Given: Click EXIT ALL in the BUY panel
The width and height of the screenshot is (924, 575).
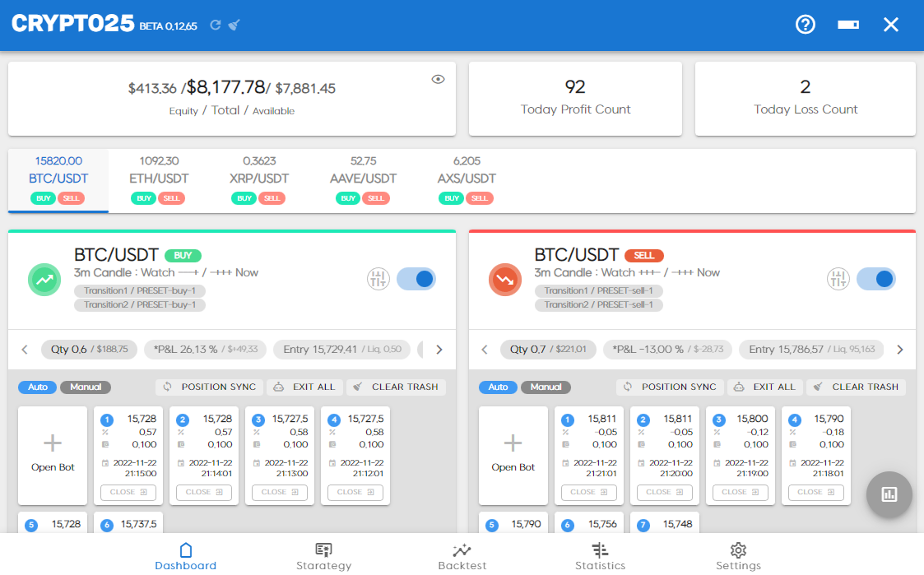Looking at the screenshot, I should click(x=304, y=387).
